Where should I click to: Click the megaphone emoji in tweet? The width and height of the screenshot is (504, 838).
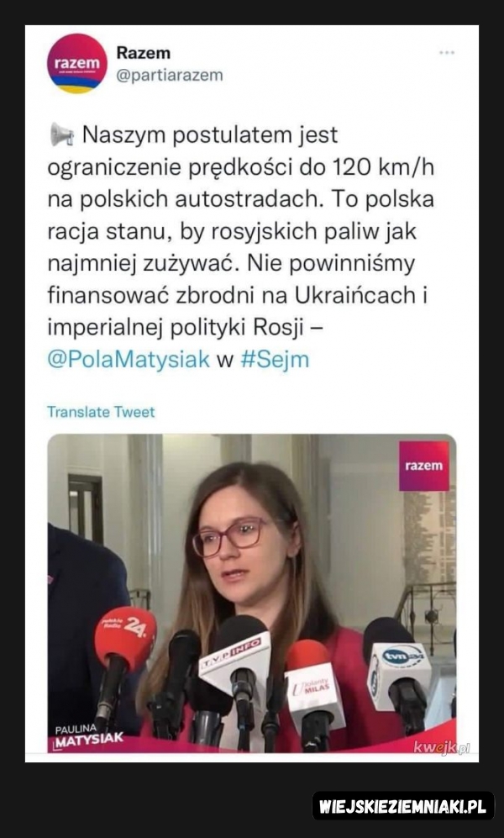pyautogui.click(x=61, y=134)
